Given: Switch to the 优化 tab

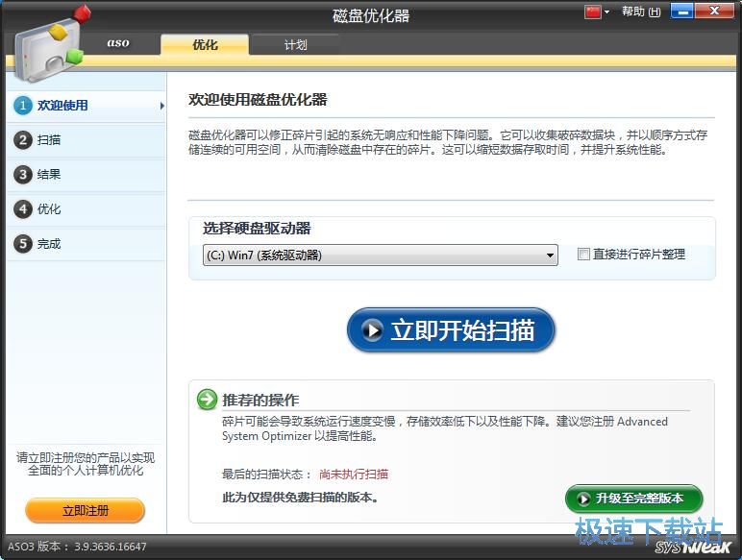Looking at the screenshot, I should 205,44.
